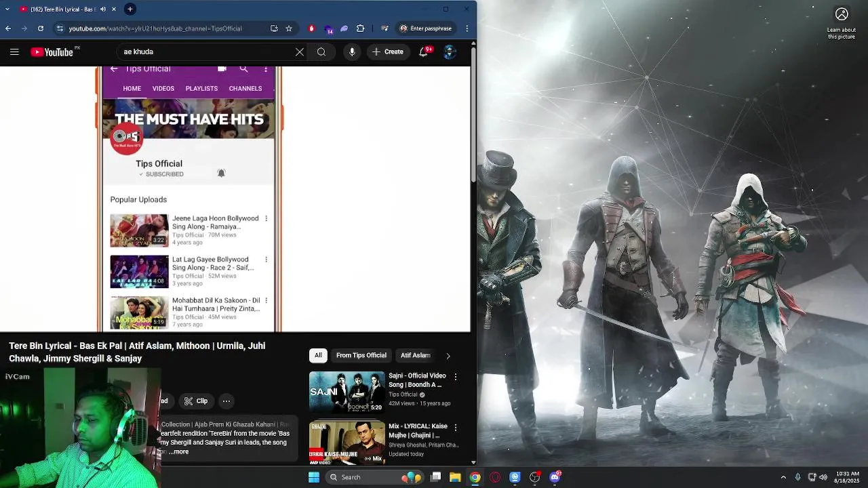
Task: Open a new Chrome tab
Action: (x=130, y=9)
